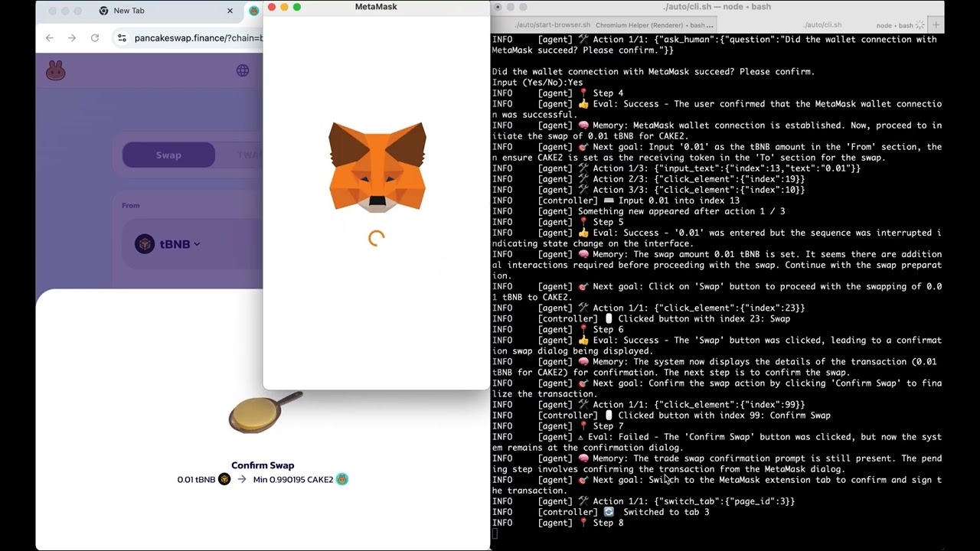The image size is (980, 551).
Task: Click the Chrome icon on New Tab
Action: 103,11
